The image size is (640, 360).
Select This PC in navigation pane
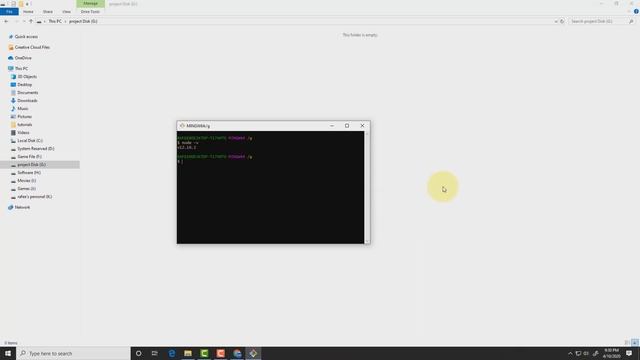pyautogui.click(x=21, y=69)
